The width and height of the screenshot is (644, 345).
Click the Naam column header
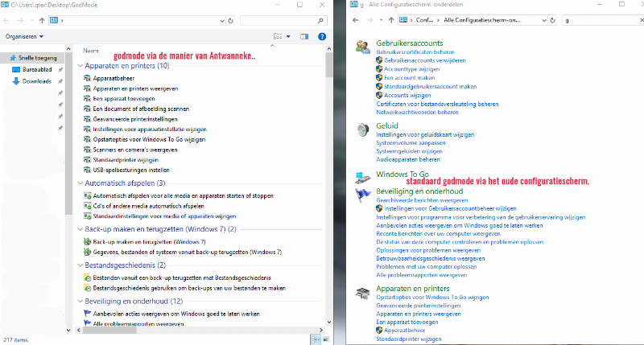click(x=91, y=51)
